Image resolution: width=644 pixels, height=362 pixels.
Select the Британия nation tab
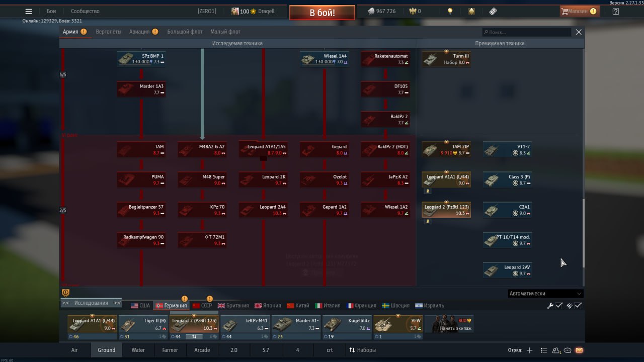[x=233, y=305]
